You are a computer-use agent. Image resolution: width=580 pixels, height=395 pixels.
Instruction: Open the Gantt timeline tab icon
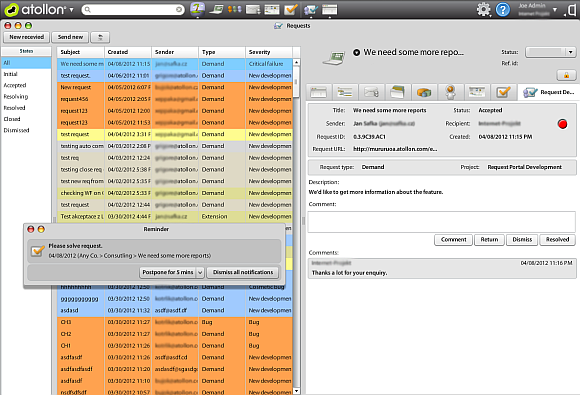pos(345,92)
